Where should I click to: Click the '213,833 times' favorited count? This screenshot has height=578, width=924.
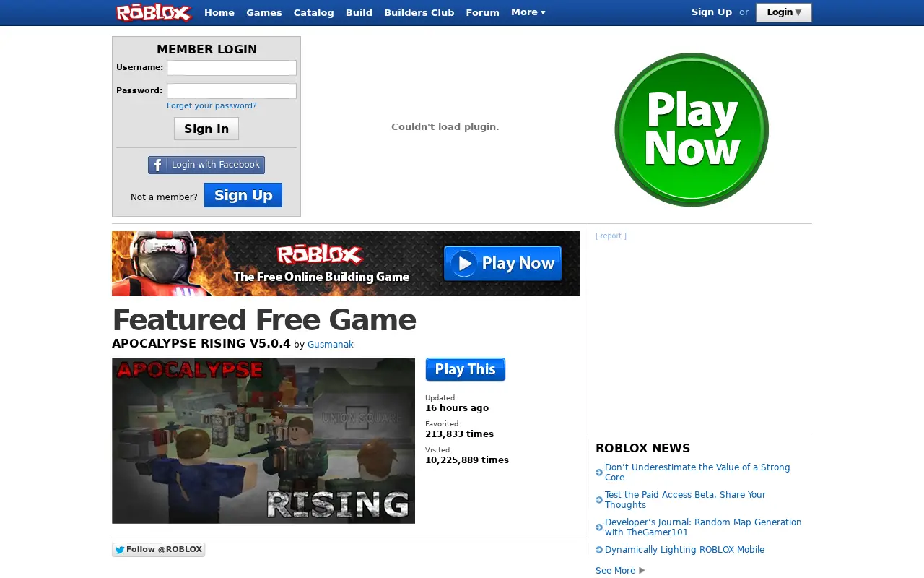pyautogui.click(x=459, y=434)
